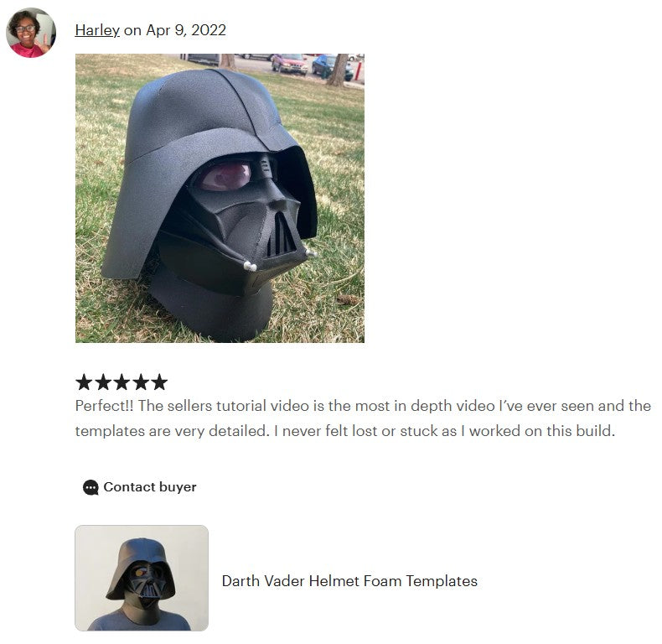Open the listing thumbnail of man wearing helmet
Screen dimensions: 662x644
(142, 578)
